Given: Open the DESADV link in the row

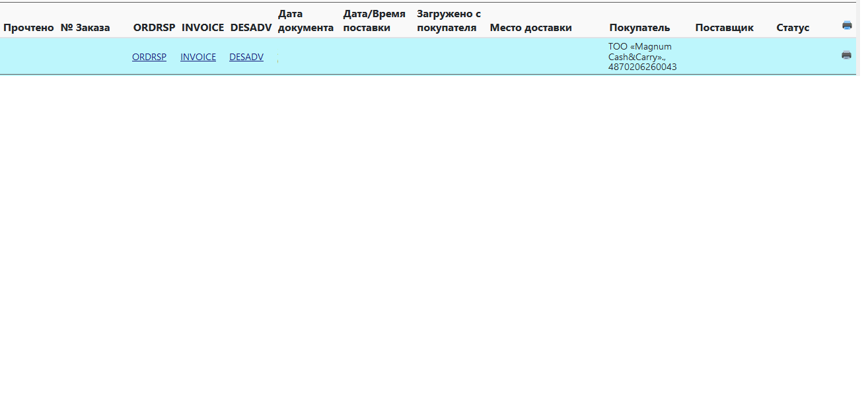Looking at the screenshot, I should [x=246, y=57].
